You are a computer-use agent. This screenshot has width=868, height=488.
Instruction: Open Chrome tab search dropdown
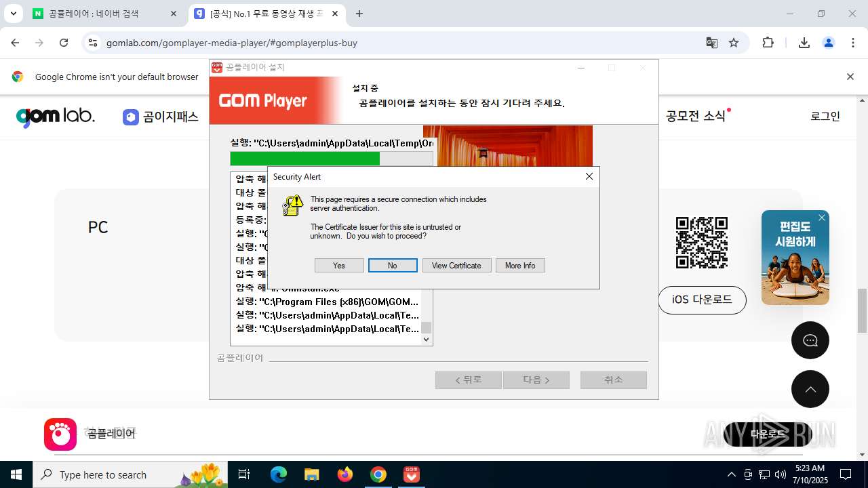coord(13,14)
